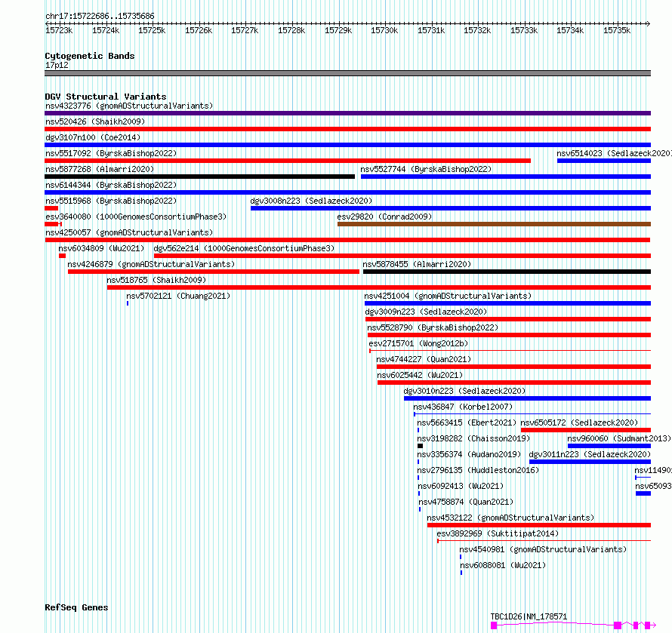Viewport: 672px width, 633px height.
Task: Select the TBC1D26|NM_178571 gene label
Action: [529, 616]
